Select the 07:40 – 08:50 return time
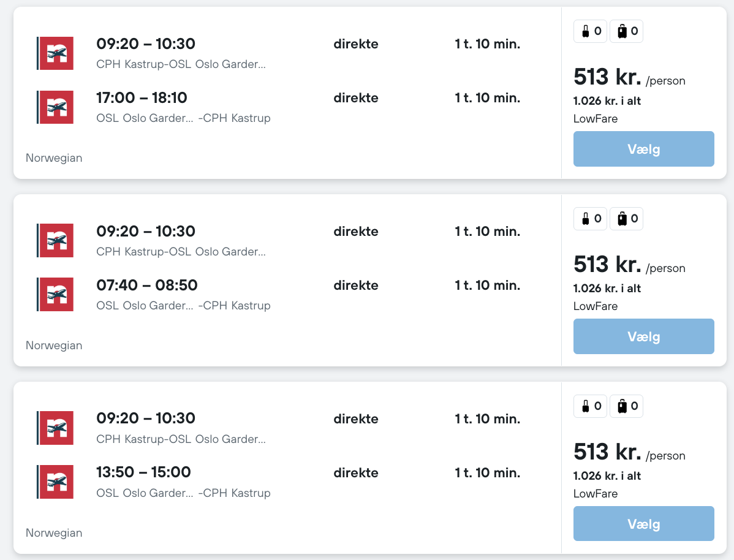This screenshot has width=734, height=560. [x=147, y=286]
